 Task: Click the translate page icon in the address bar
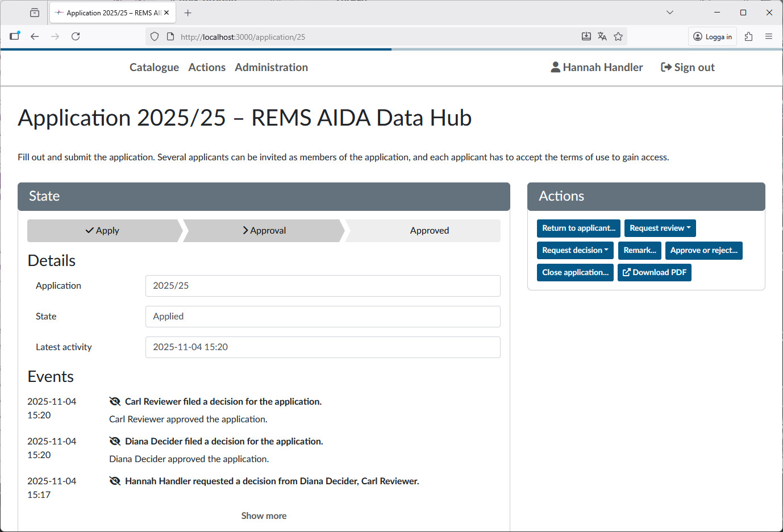coord(602,36)
